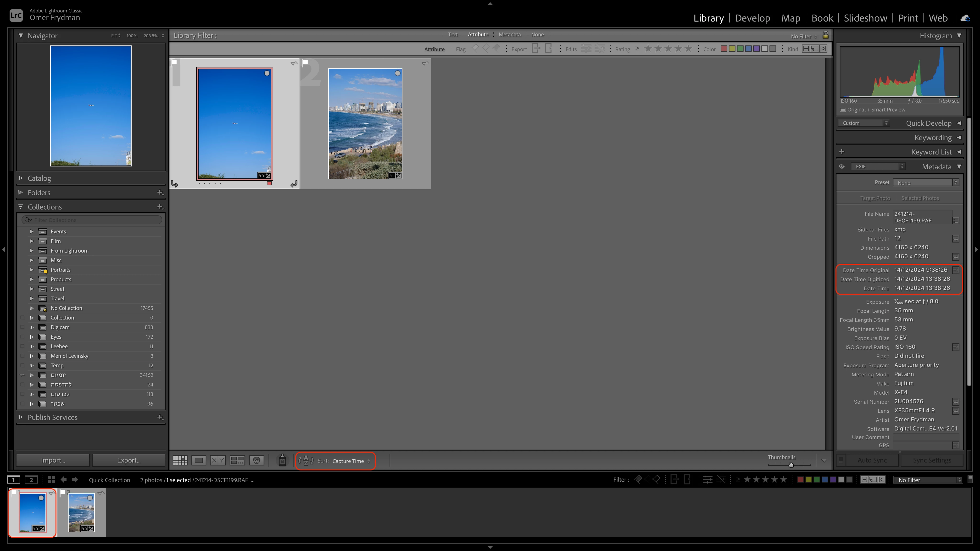
Task: Open the Sort Capture Time dropdown
Action: tap(351, 461)
